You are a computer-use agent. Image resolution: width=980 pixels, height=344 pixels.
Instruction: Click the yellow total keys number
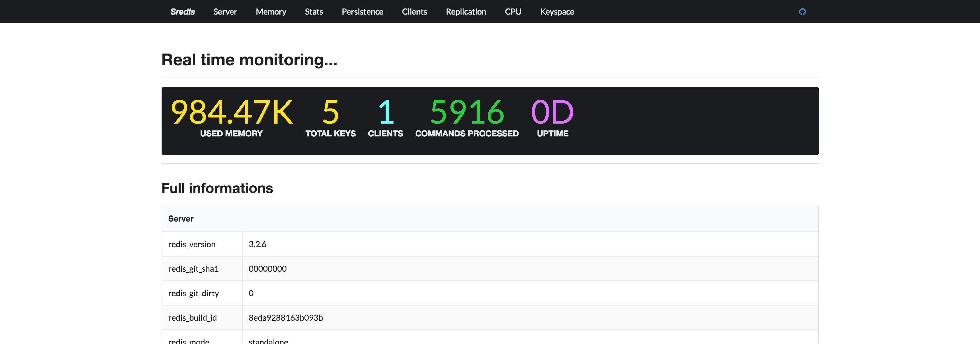pyautogui.click(x=330, y=112)
